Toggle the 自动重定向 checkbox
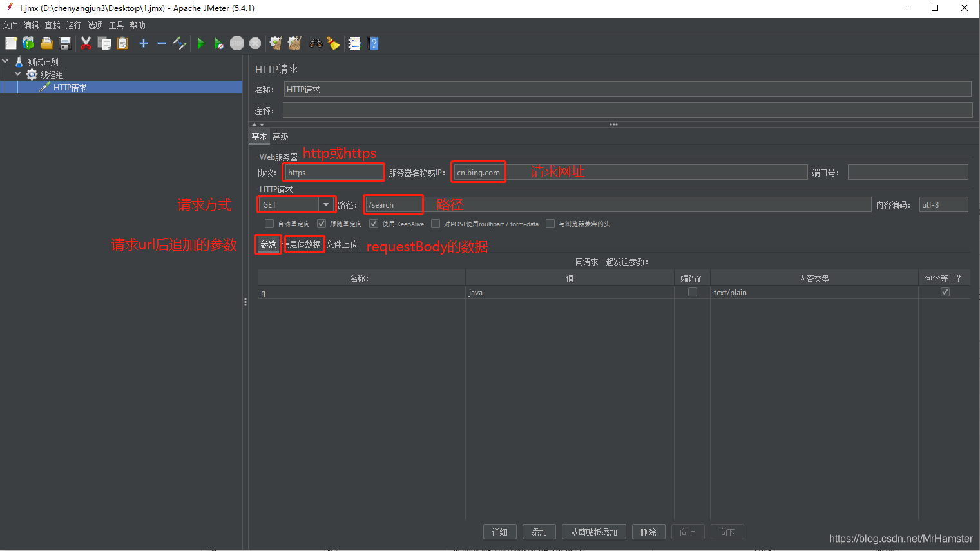Image resolution: width=980 pixels, height=551 pixels. 269,224
